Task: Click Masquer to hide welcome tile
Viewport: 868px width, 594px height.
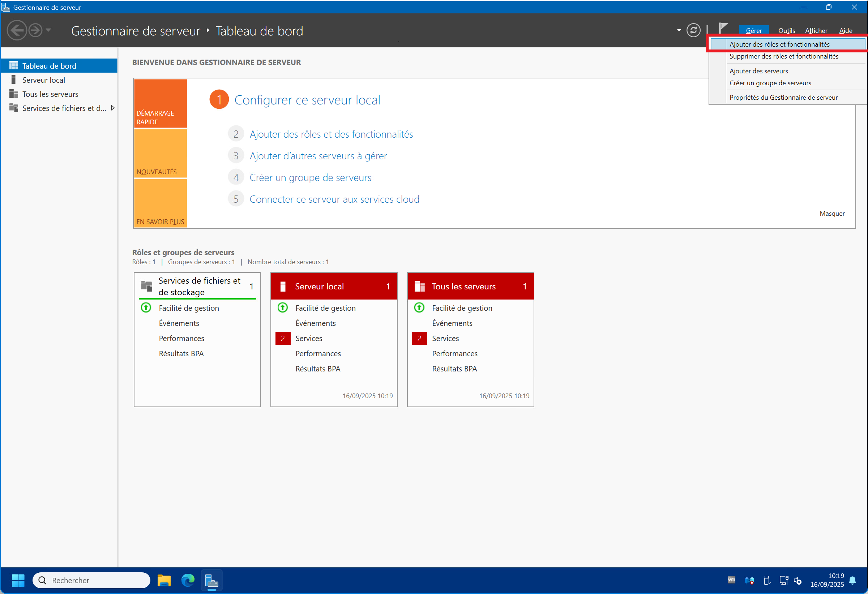Action: pos(832,214)
